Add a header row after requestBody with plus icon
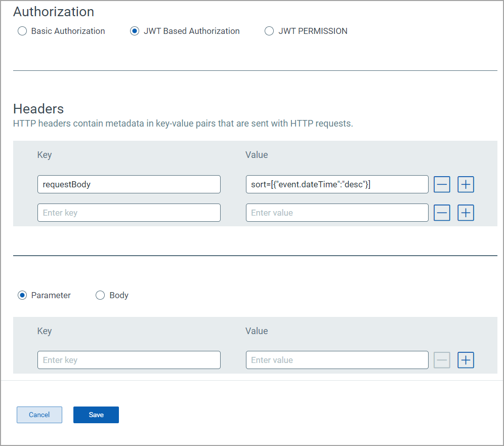This screenshot has width=504, height=446. click(x=466, y=185)
